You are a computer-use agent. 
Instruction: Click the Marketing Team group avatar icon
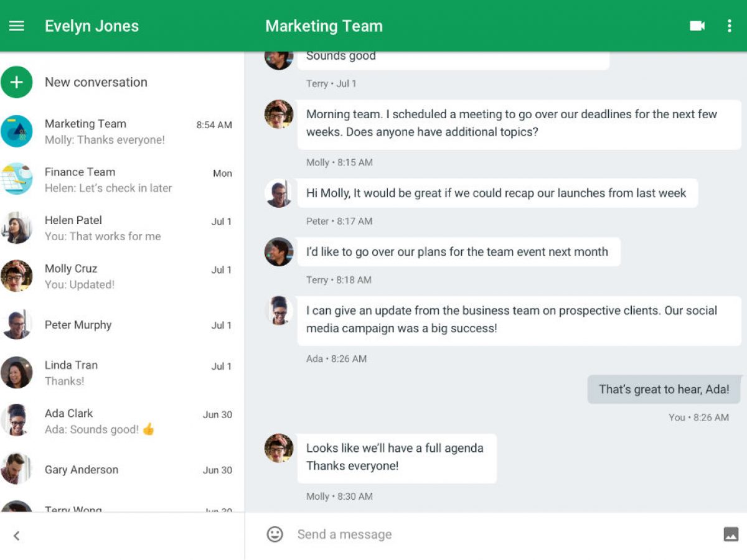pos(17,131)
